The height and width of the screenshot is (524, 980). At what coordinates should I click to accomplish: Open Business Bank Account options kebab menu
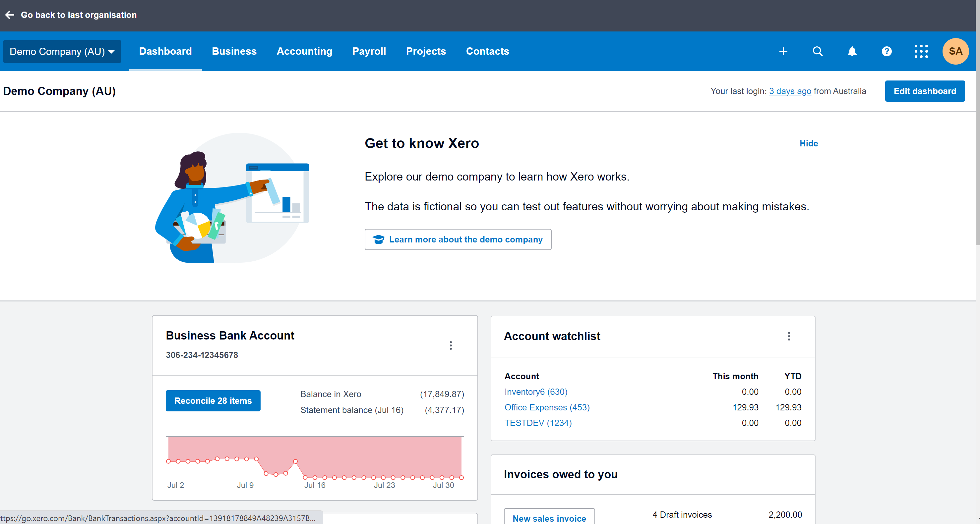[451, 345]
